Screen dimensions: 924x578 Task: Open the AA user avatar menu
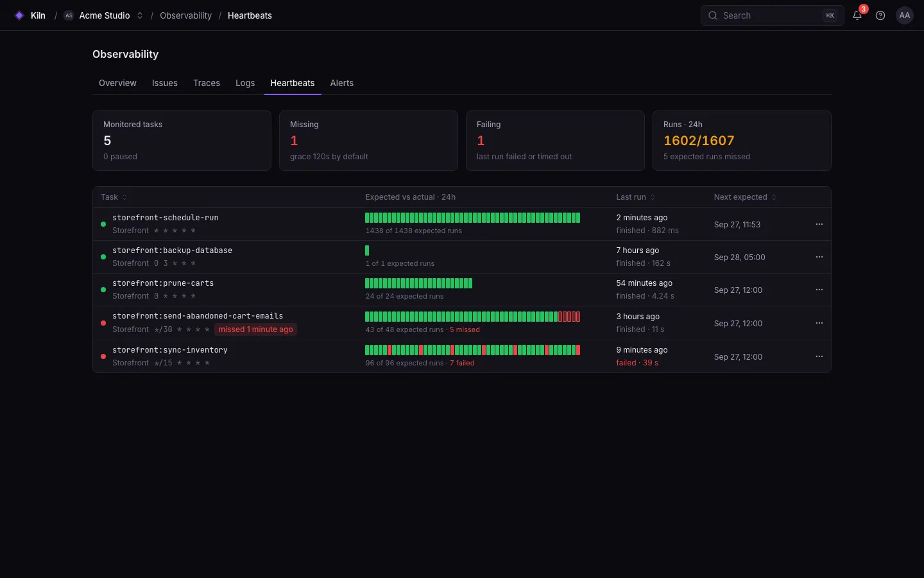pos(905,15)
